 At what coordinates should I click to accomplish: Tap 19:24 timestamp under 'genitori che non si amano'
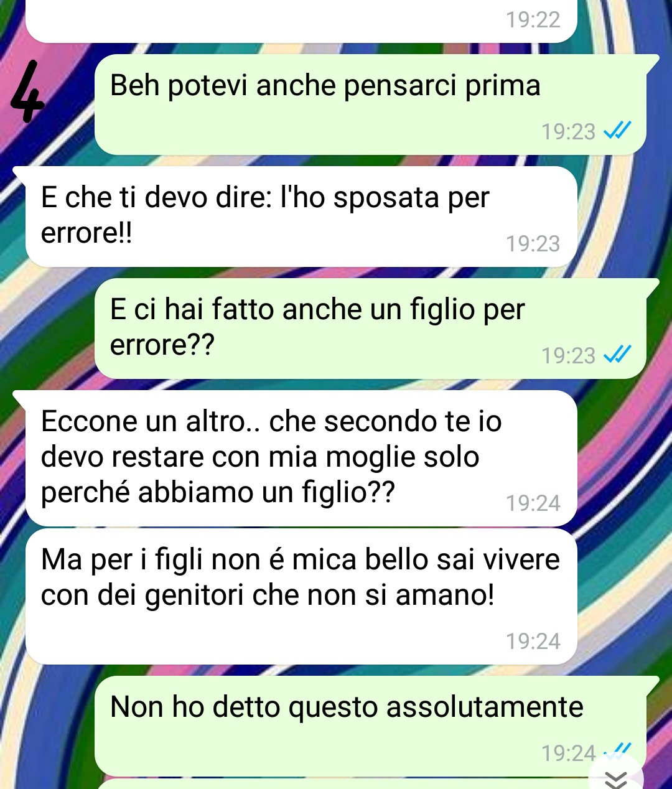coord(533,642)
